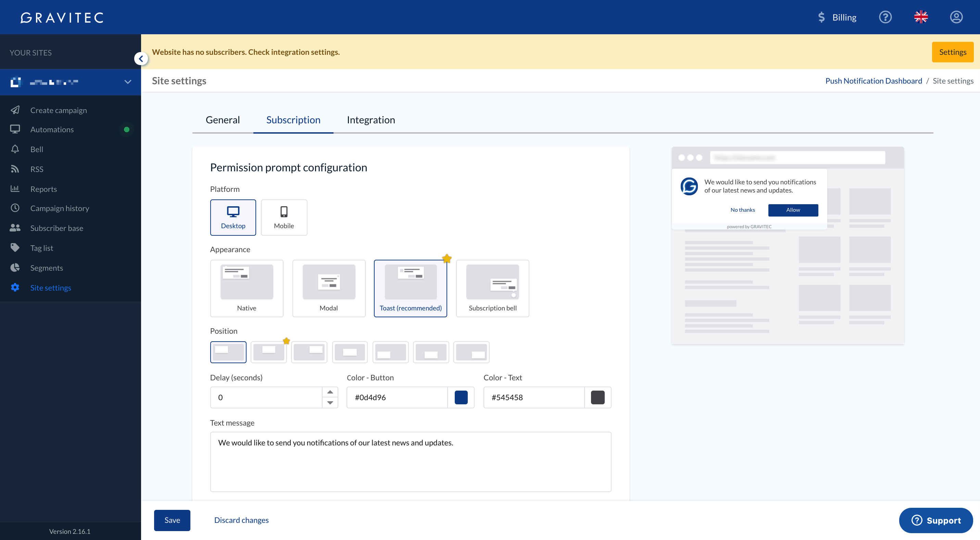Set position to bottom-right

(472, 352)
